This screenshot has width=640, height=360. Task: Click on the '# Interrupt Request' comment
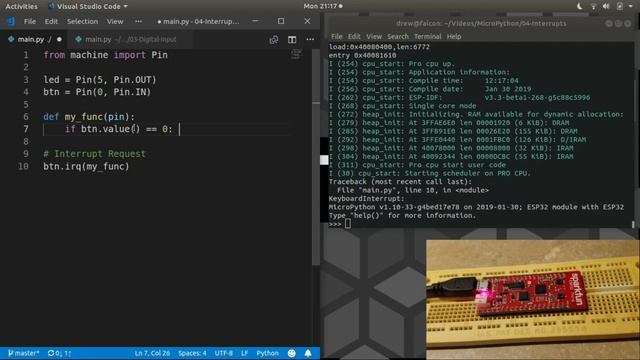point(94,154)
